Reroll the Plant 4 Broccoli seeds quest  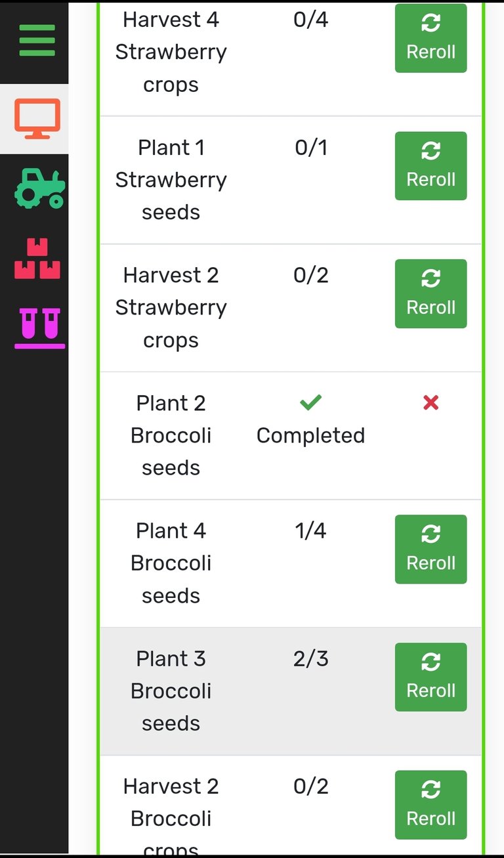(430, 549)
